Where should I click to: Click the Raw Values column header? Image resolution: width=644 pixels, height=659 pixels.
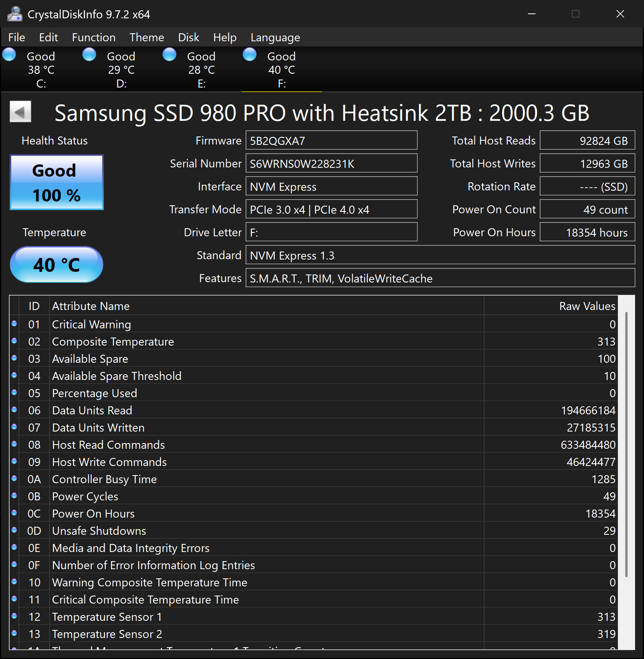pos(550,306)
